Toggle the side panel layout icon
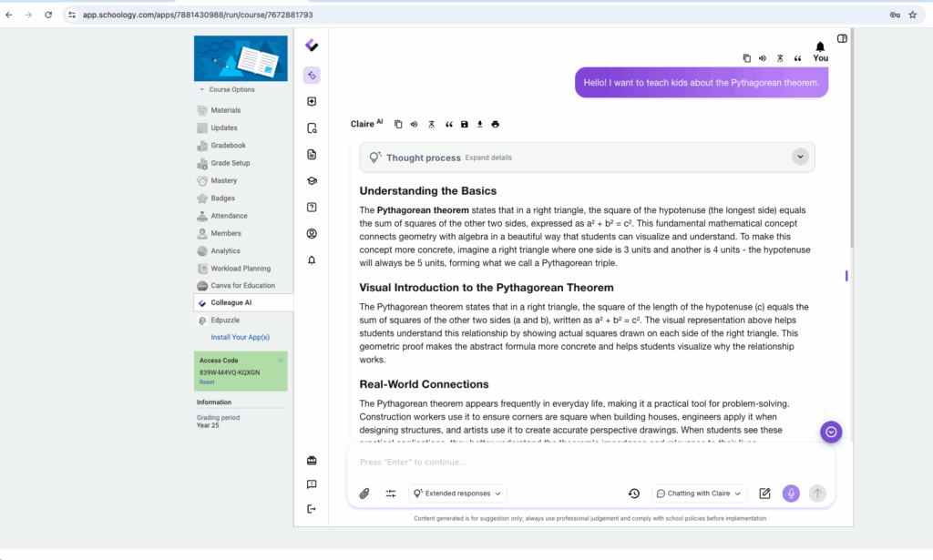 pyautogui.click(x=842, y=38)
